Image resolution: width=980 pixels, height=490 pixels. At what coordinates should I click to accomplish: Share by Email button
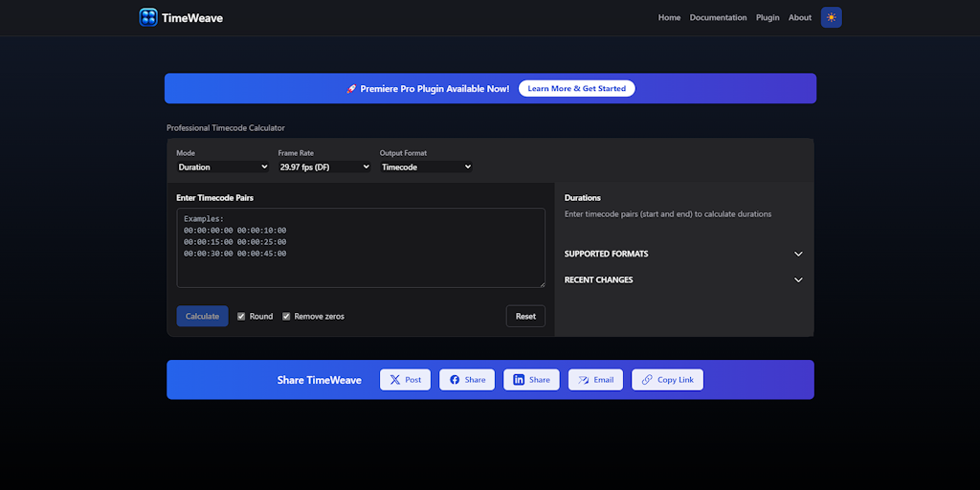[595, 380]
